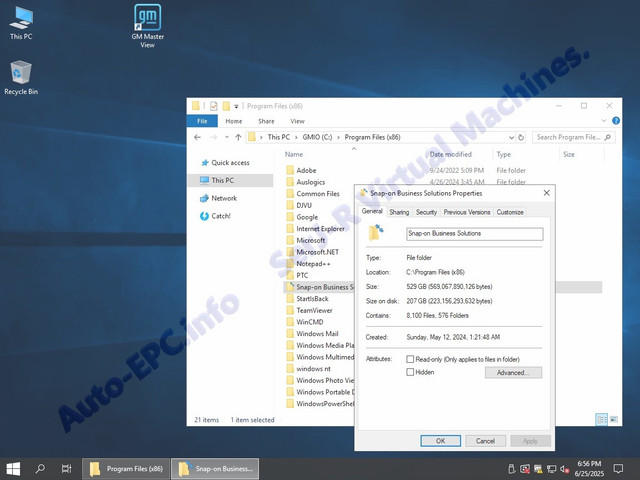Select the This PC desktop icon

21,23
